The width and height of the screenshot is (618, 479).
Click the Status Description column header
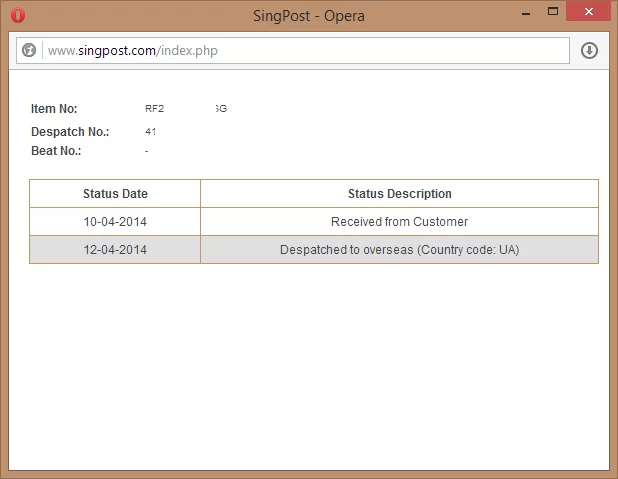click(399, 194)
